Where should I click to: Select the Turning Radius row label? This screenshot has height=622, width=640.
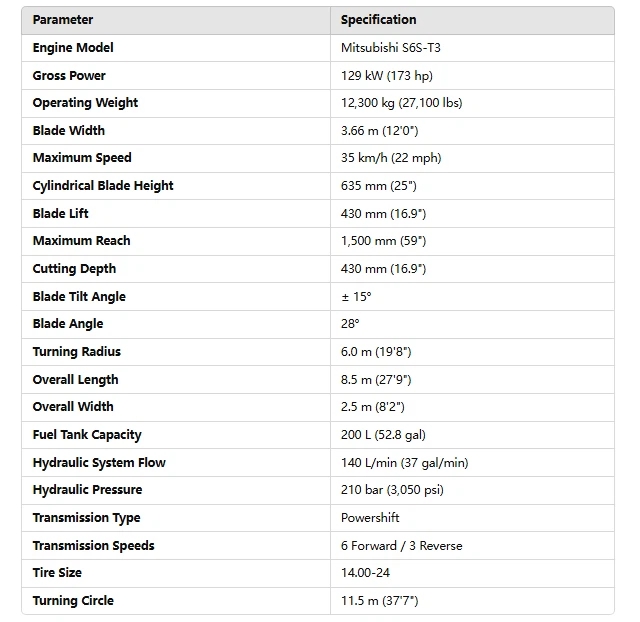point(78,352)
